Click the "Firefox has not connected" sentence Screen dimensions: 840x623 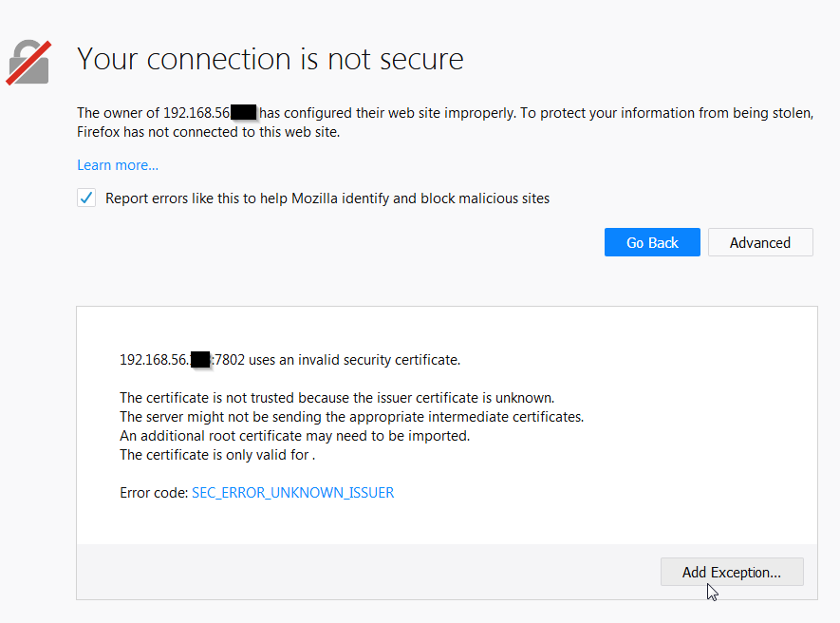(208, 132)
